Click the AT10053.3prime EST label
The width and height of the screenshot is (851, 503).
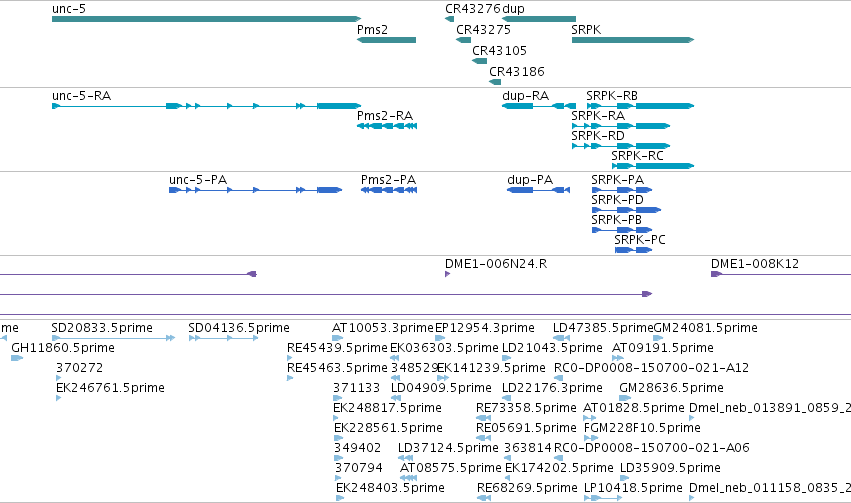(x=383, y=328)
